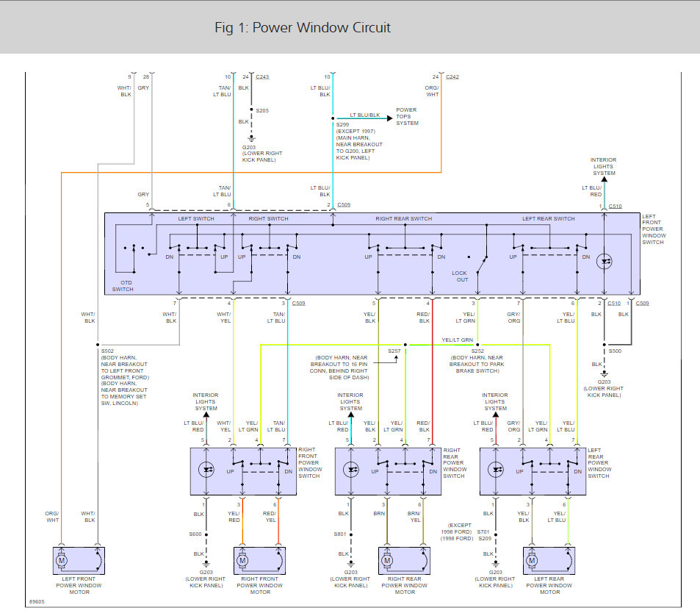Click the lamp symbol in Left Rear Power Window Switch

[496, 470]
